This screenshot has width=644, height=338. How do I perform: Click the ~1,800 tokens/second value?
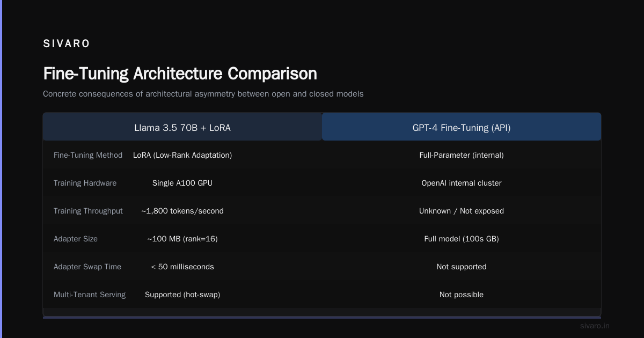coord(182,211)
